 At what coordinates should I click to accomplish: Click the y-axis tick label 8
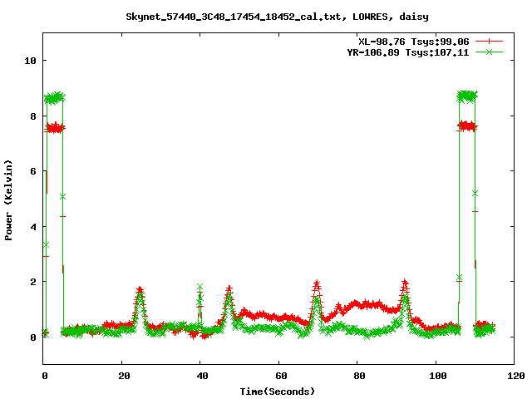point(33,116)
